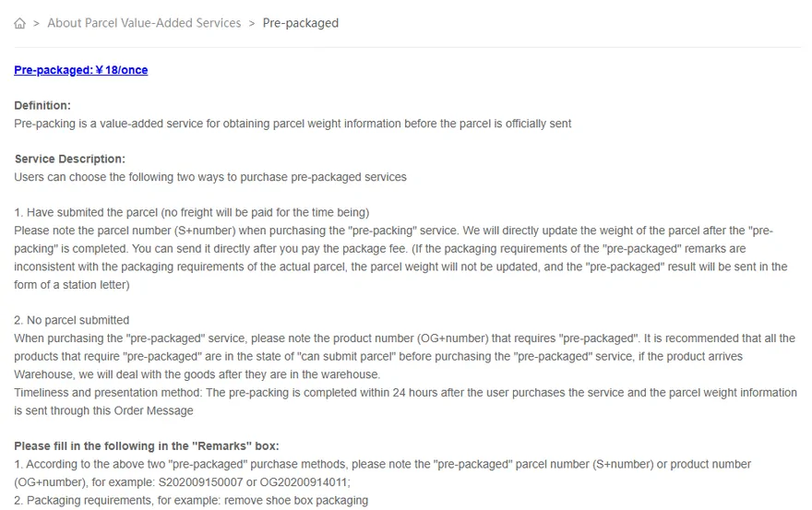Click the 'remove shoe box packaging' example line
This screenshot has height=510, width=812.
[x=191, y=501]
